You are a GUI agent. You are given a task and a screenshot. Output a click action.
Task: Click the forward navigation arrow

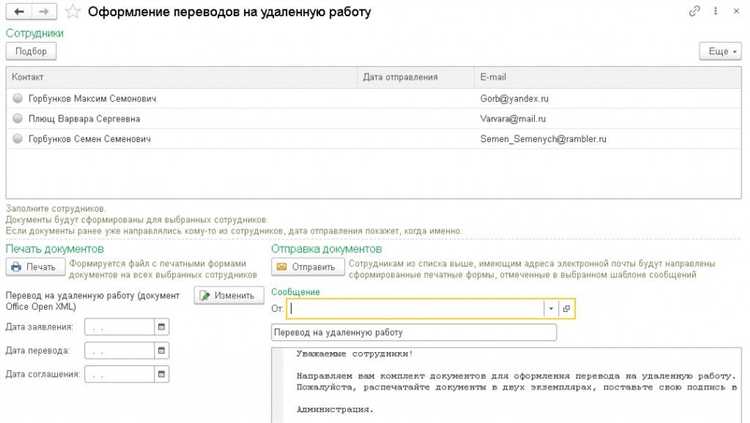pyautogui.click(x=44, y=12)
